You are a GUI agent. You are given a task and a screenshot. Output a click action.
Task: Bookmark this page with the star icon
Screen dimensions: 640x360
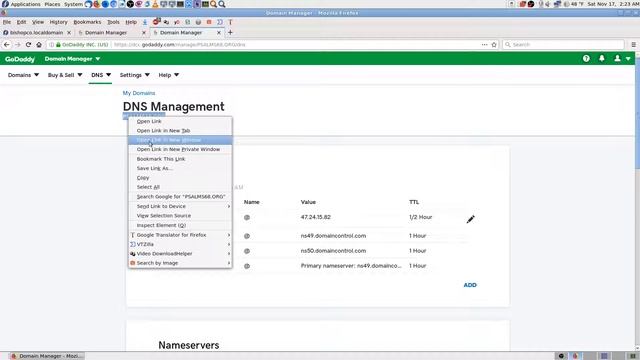(x=494, y=44)
